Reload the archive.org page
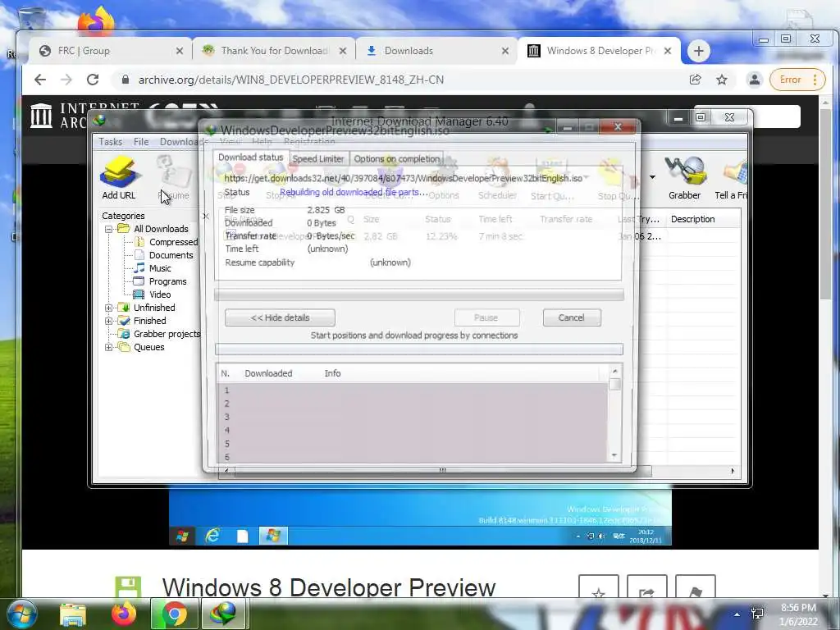The width and height of the screenshot is (840, 630). [93, 80]
